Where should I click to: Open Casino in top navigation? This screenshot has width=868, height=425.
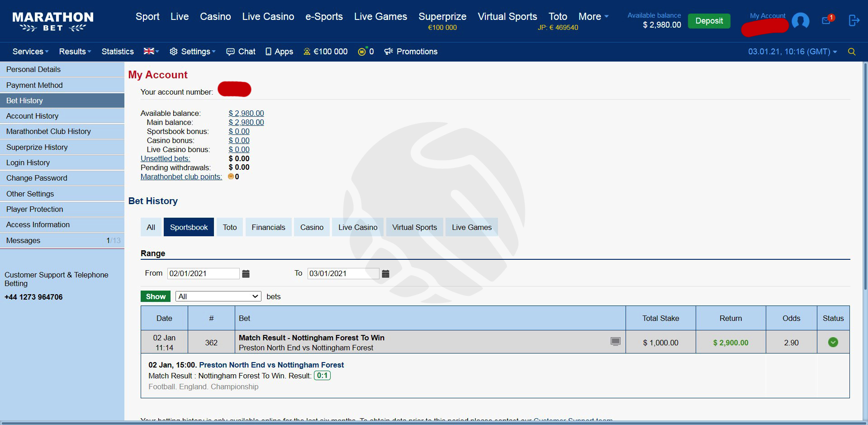tap(215, 17)
